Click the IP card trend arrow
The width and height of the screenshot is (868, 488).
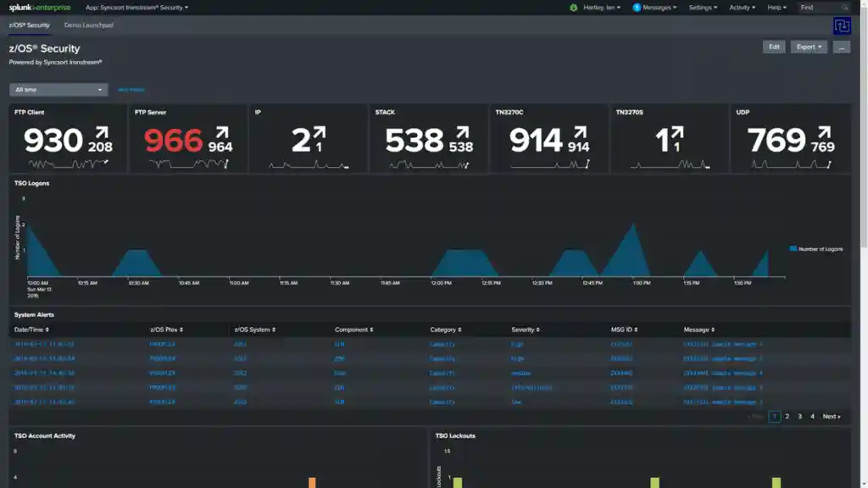(x=320, y=133)
